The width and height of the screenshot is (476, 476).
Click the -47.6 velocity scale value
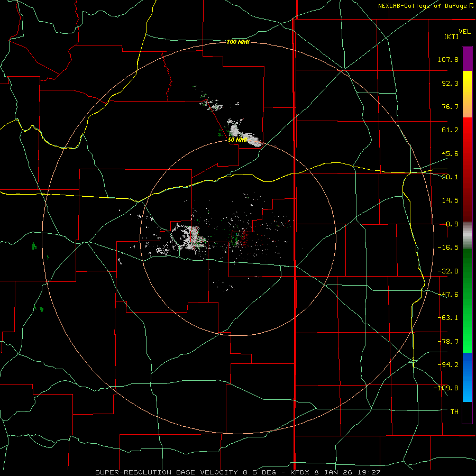(x=448, y=295)
